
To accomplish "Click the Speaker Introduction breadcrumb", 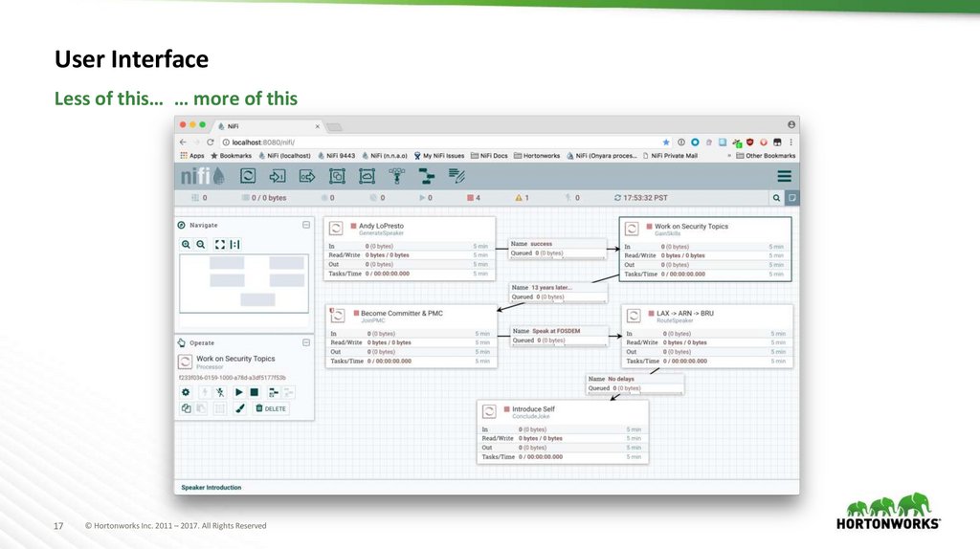I will click(x=212, y=487).
